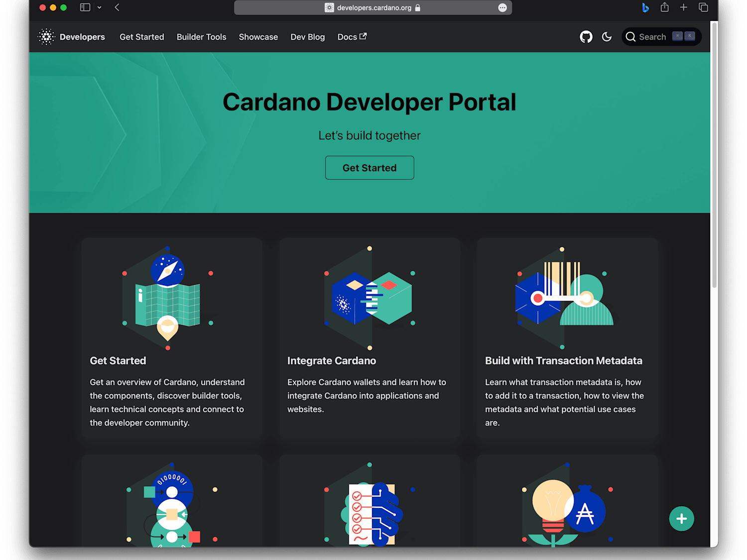Click the Share icon in Safari toolbar

pos(664,7)
